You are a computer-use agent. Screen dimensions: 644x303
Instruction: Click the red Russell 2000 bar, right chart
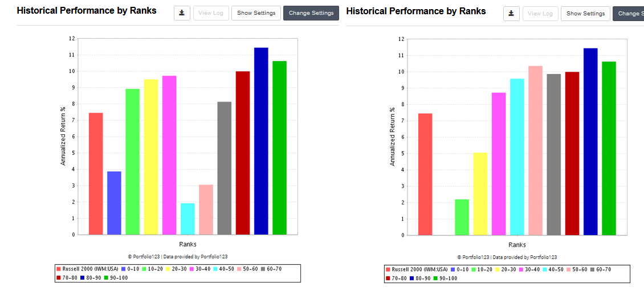(x=426, y=174)
